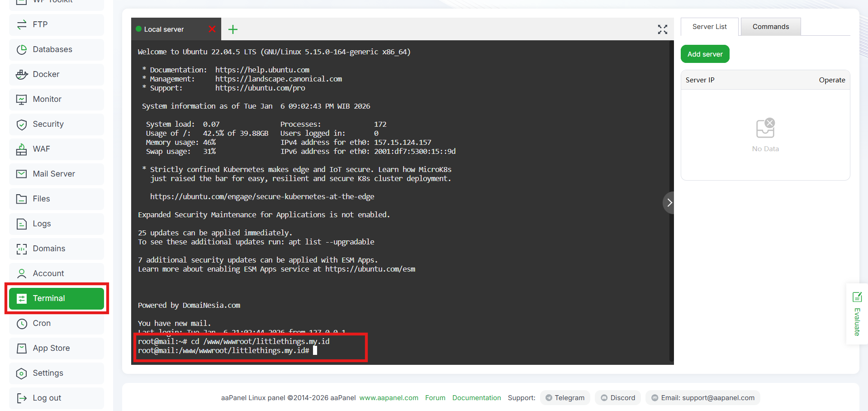Switch to the Server List tab

click(x=709, y=27)
